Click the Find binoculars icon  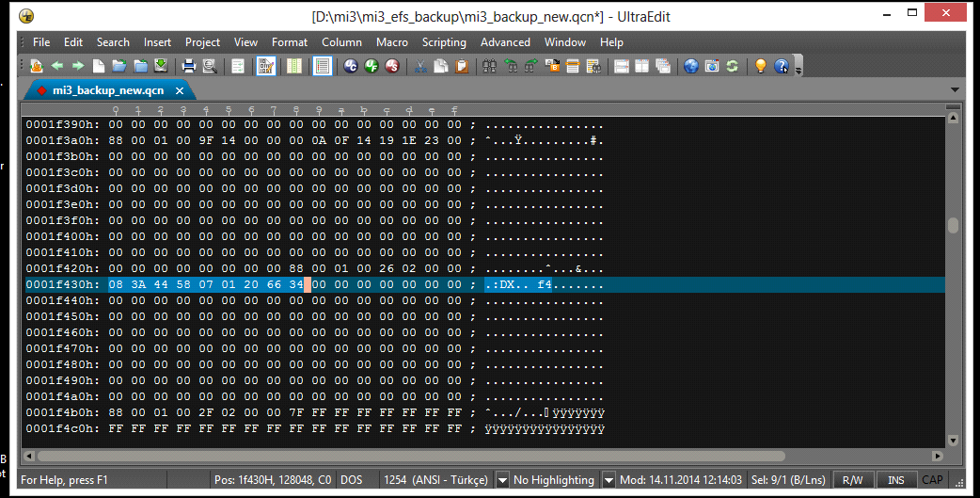click(489, 66)
